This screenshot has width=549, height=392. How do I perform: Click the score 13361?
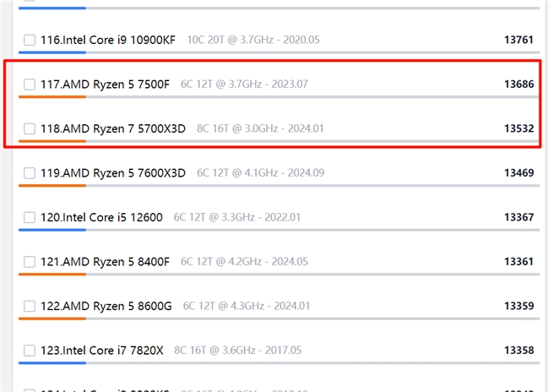pos(519,262)
